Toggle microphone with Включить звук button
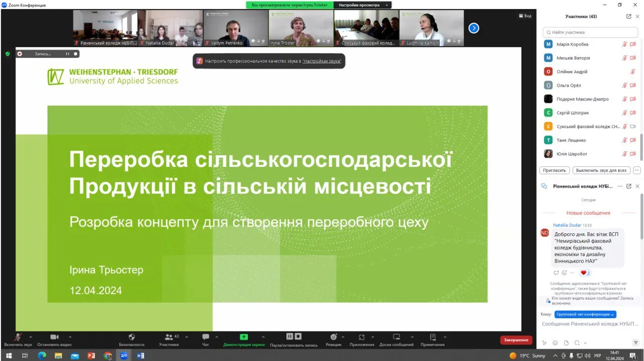The image size is (644, 361). point(18,337)
